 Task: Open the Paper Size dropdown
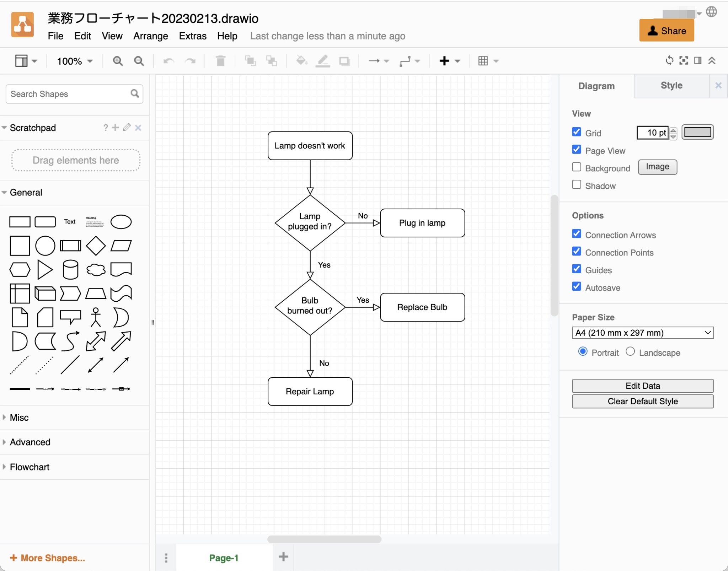642,333
